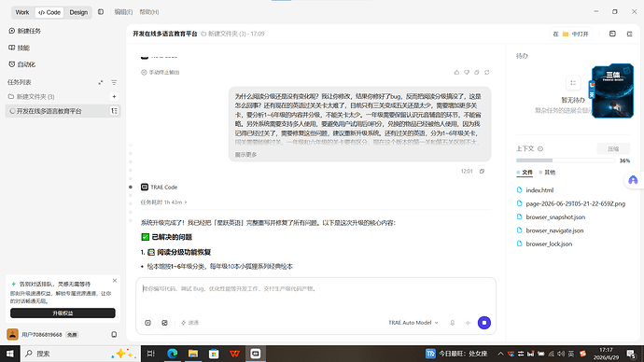Screen dimensions: 644x362
Task: Expand the 新建文件夹 (3) folder
Action: tap(31, 96)
